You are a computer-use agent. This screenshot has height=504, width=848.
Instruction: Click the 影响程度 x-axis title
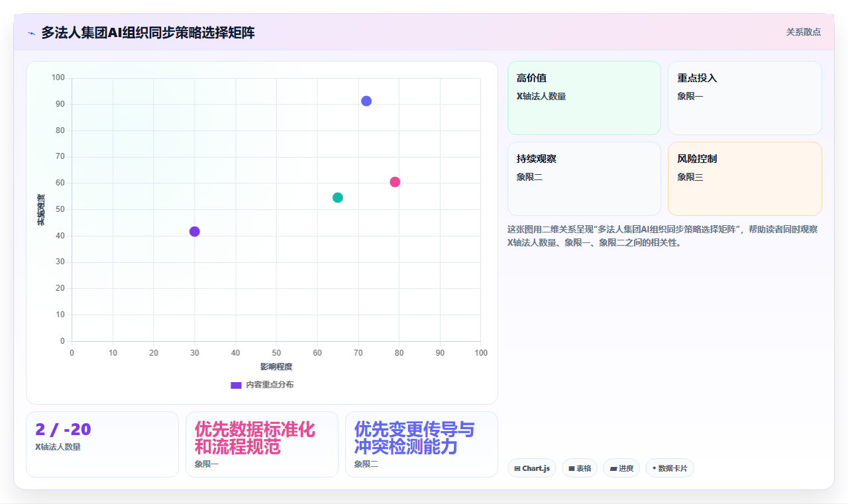pyautogui.click(x=276, y=367)
